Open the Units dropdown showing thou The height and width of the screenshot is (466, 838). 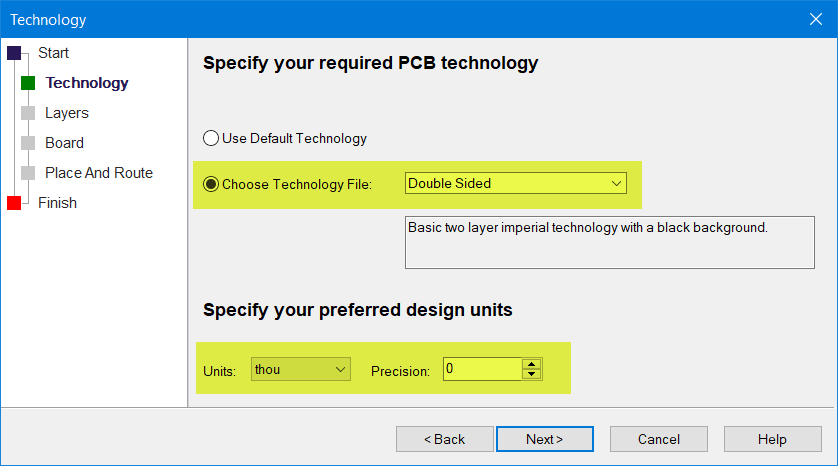pyautogui.click(x=301, y=369)
